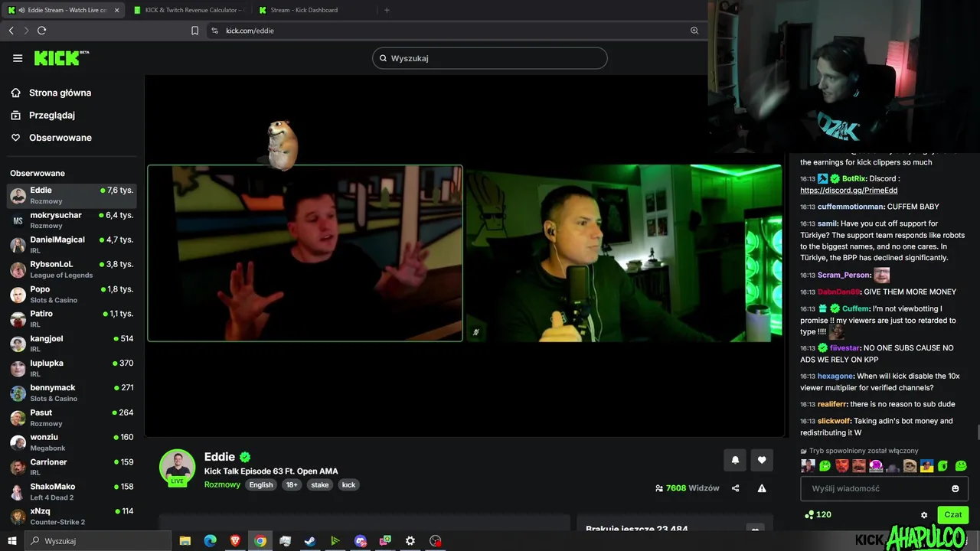Click the Eddie stream video player

tap(465, 256)
